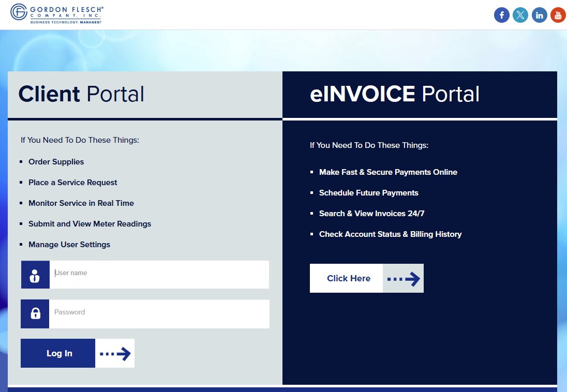Click 'Search & View Invoices 24/7' text
Image resolution: width=567 pixels, height=392 pixels.
372,214
